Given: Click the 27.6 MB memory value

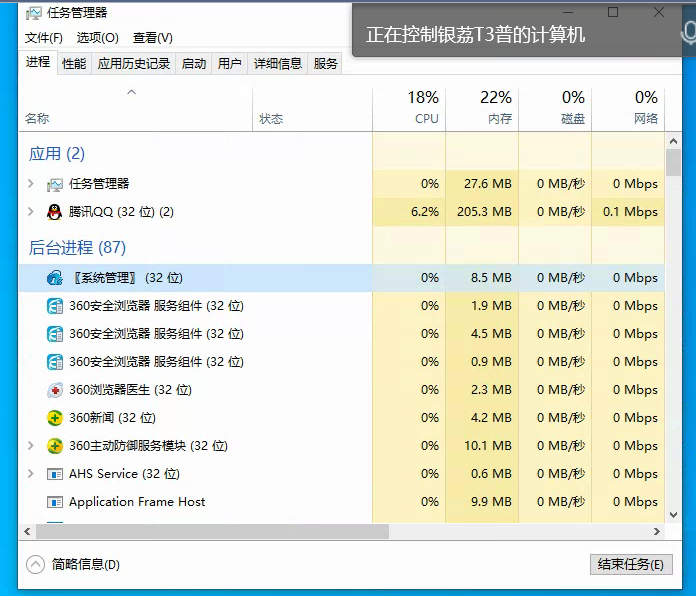Looking at the screenshot, I should [x=488, y=184].
